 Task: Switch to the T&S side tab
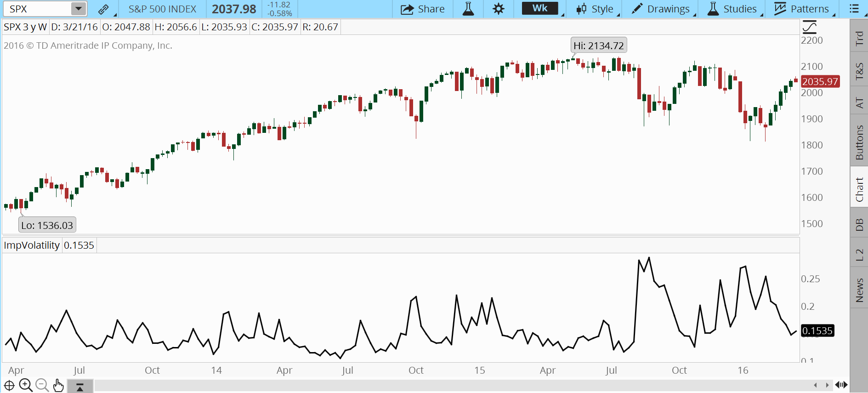click(x=859, y=72)
